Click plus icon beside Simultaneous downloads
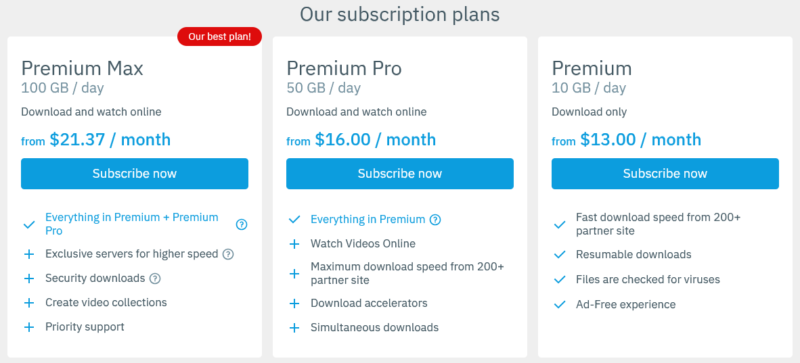Screen dimensions: 800x363 click(x=294, y=328)
